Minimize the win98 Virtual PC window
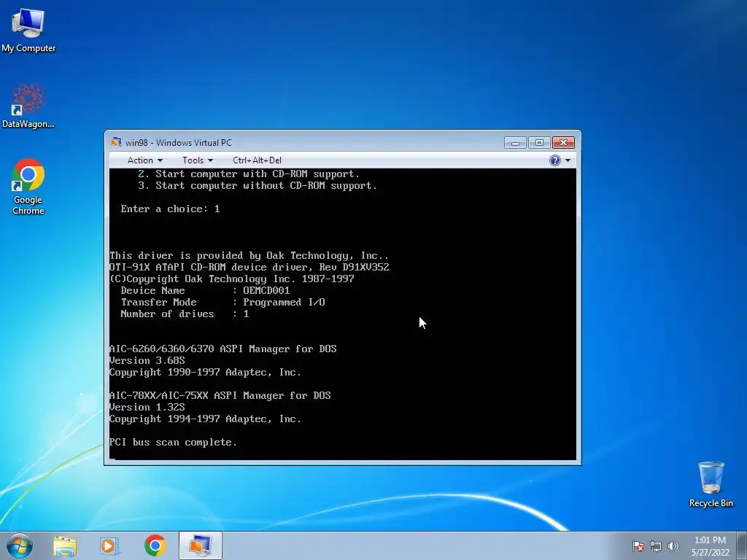The width and height of the screenshot is (747, 560). [x=515, y=143]
